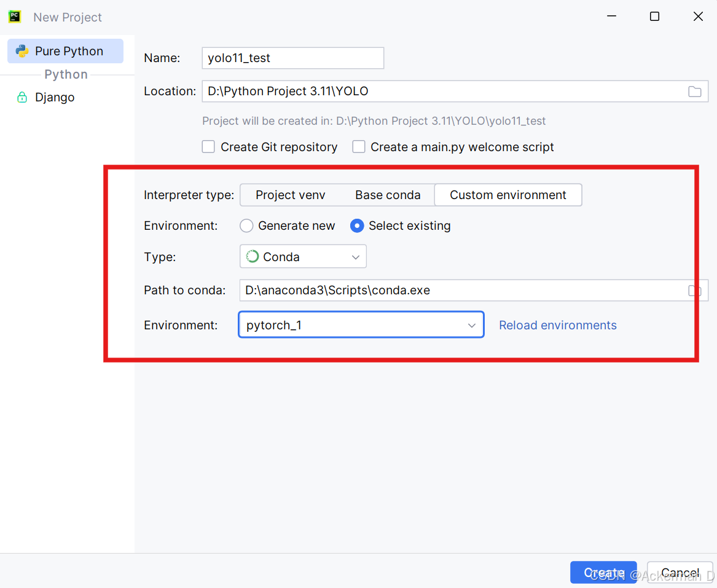Maximize the New Project window
Viewport: 717px width, 588px height.
[x=654, y=17]
